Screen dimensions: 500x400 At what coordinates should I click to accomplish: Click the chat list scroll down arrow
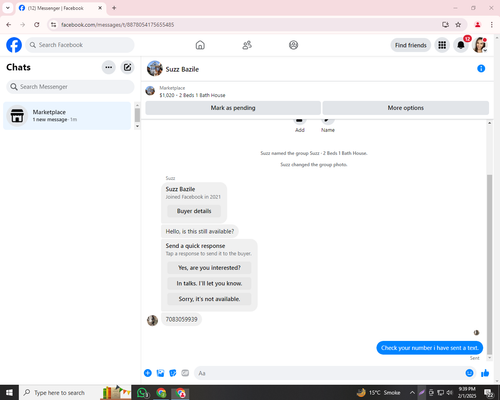click(x=137, y=126)
